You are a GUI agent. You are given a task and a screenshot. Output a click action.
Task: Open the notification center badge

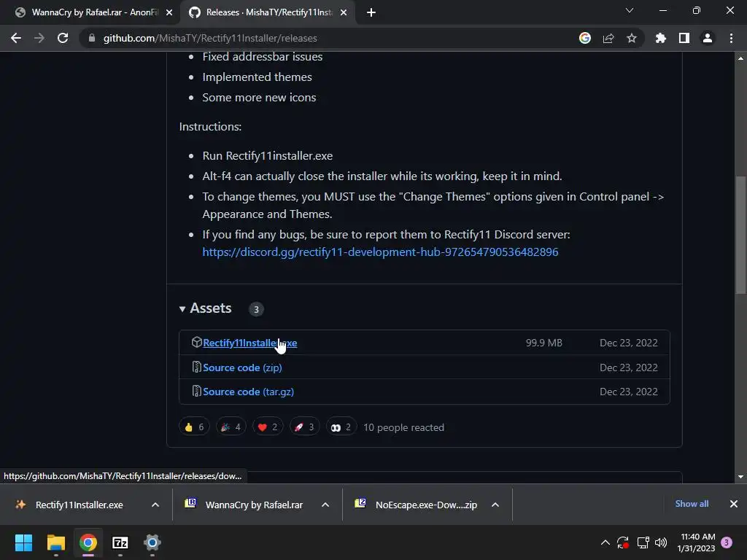coord(727,542)
